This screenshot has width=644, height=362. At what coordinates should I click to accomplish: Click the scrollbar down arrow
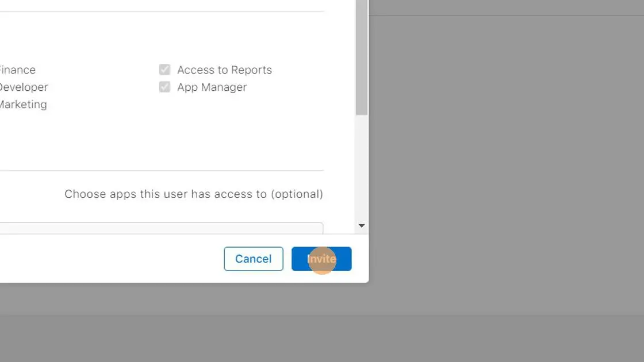tap(362, 225)
